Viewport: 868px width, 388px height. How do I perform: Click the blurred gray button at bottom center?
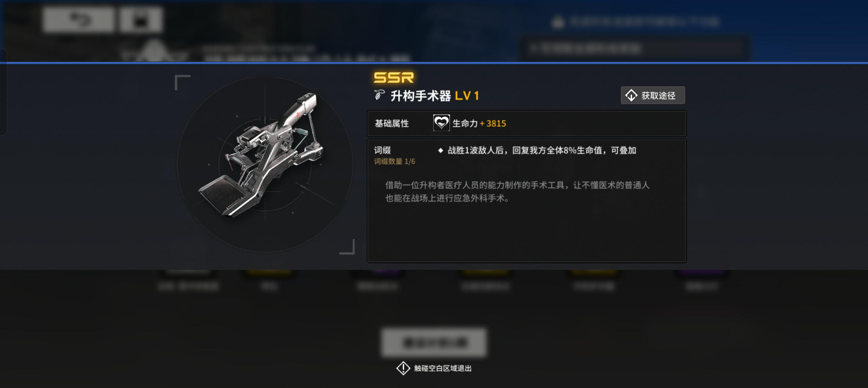(434, 342)
